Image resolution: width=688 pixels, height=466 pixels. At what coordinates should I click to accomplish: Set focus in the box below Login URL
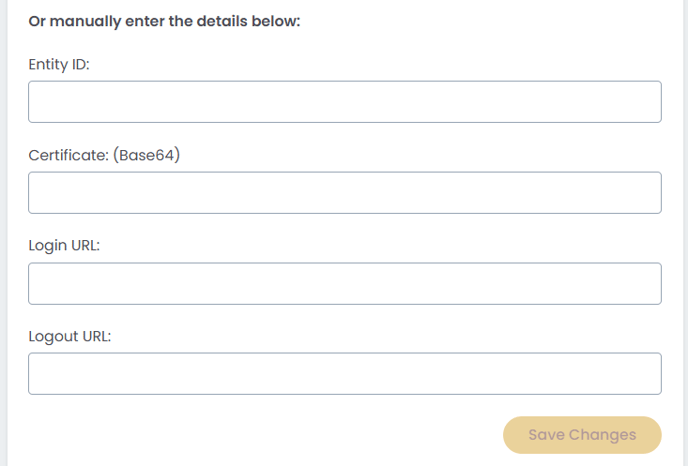pos(344,284)
